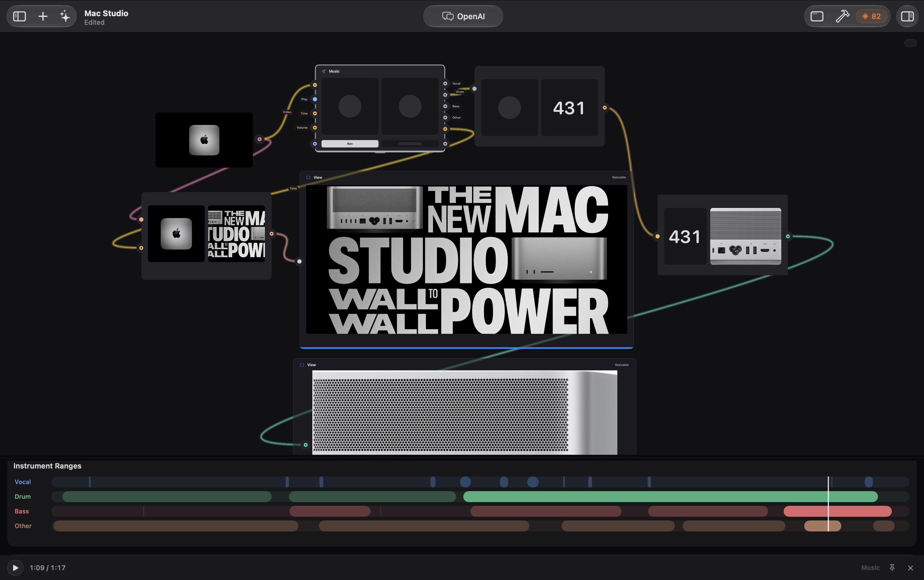Click the output port of upper 431 node
This screenshot has width=924, height=580.
pyautogui.click(x=605, y=108)
